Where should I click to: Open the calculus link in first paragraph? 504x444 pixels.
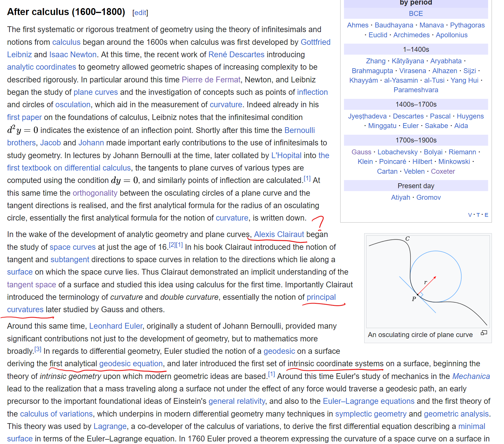(66, 42)
